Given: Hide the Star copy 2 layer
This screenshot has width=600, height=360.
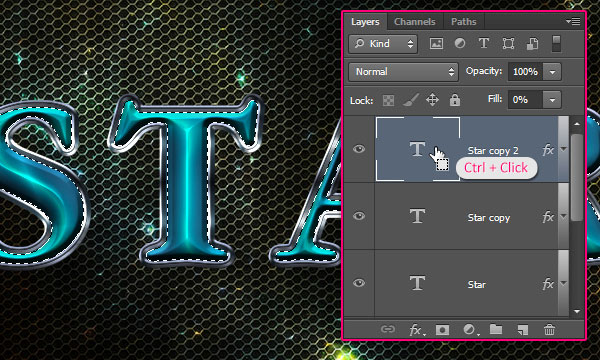Looking at the screenshot, I should tap(359, 149).
